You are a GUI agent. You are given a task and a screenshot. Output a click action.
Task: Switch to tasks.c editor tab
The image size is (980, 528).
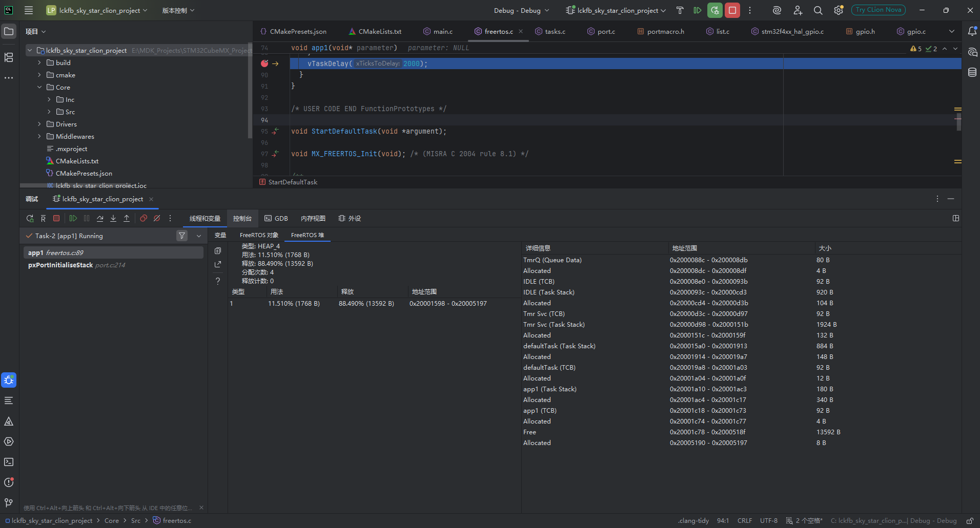(x=550, y=31)
